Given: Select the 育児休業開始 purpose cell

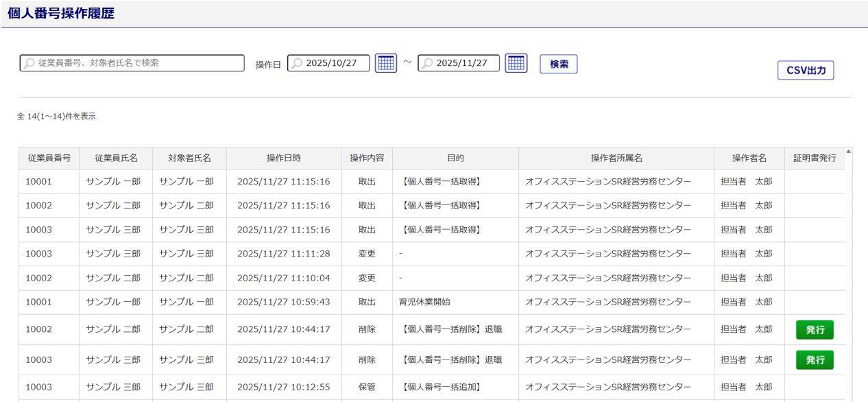Looking at the screenshot, I should 424,302.
